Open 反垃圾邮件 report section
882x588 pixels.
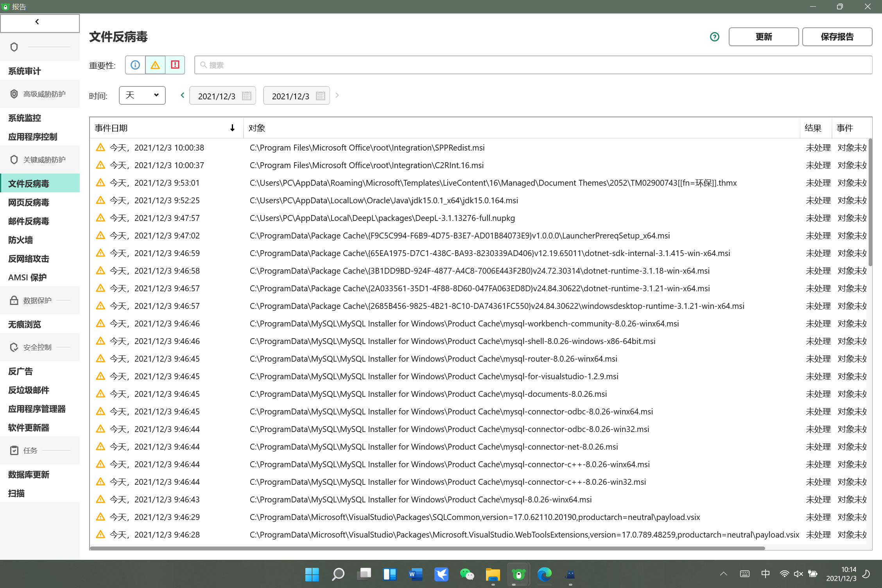[x=40, y=390]
